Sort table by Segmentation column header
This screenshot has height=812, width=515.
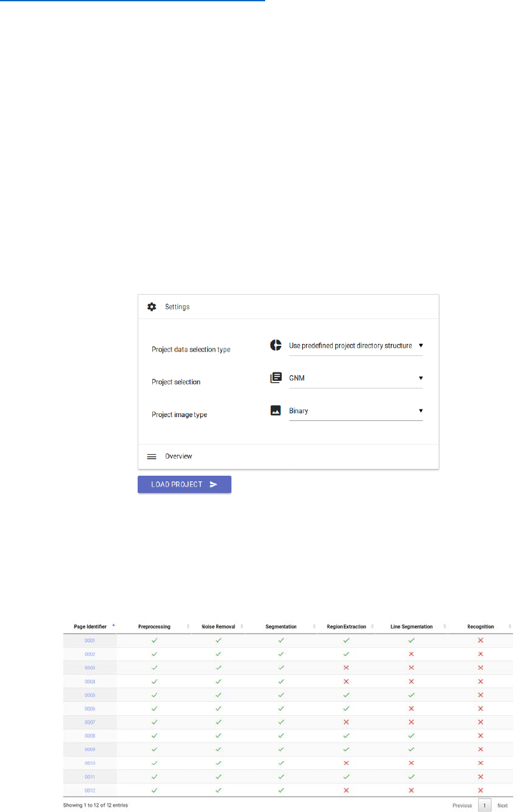click(x=281, y=627)
